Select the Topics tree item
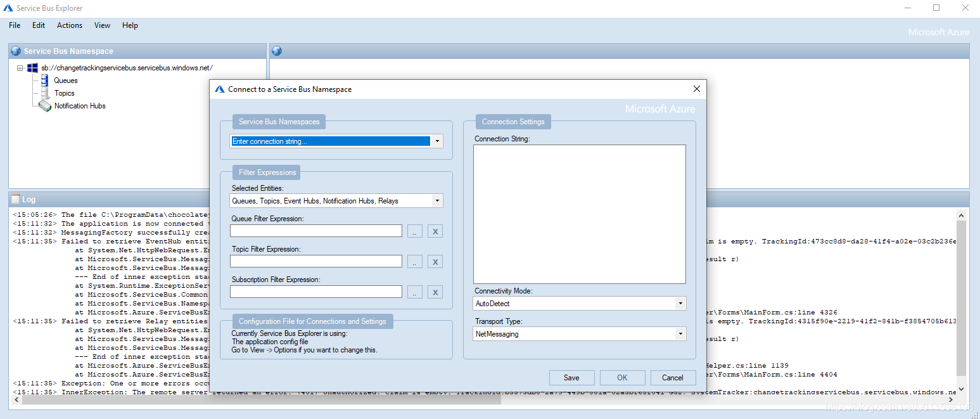Image resolution: width=980 pixels, height=419 pixels. click(x=65, y=93)
